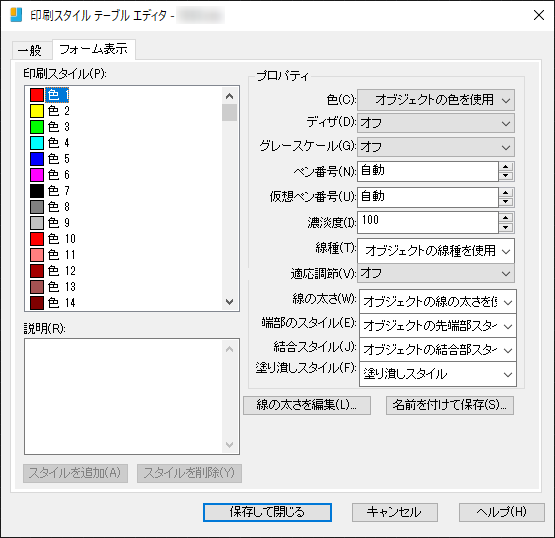Select the yellow swatch of 色 2
555x538 pixels.
tap(37, 111)
